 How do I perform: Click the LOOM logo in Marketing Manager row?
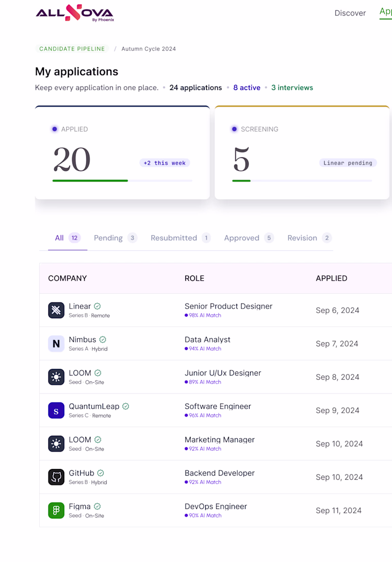(56, 443)
